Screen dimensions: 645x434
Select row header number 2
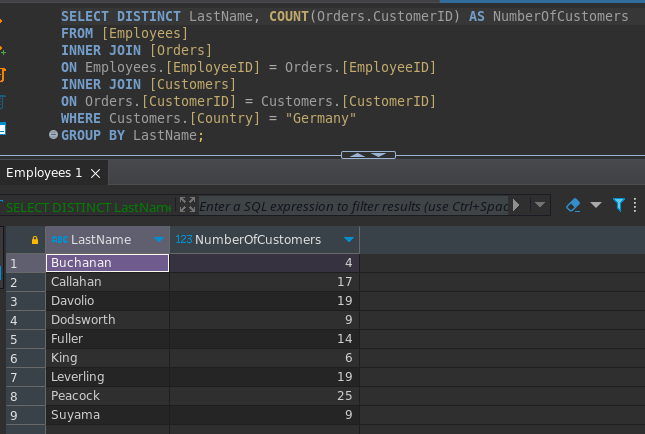26,282
